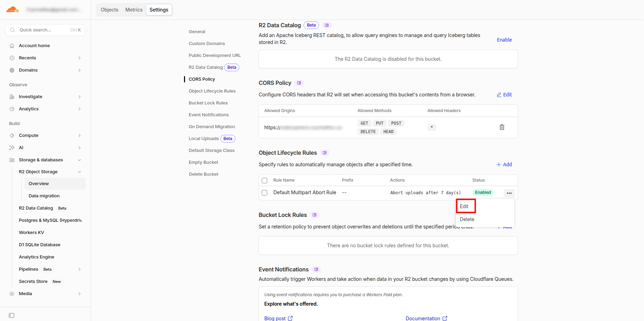The height and width of the screenshot is (321, 644).
Task: Click the external link icon next to Blog post
Action: (x=290, y=318)
